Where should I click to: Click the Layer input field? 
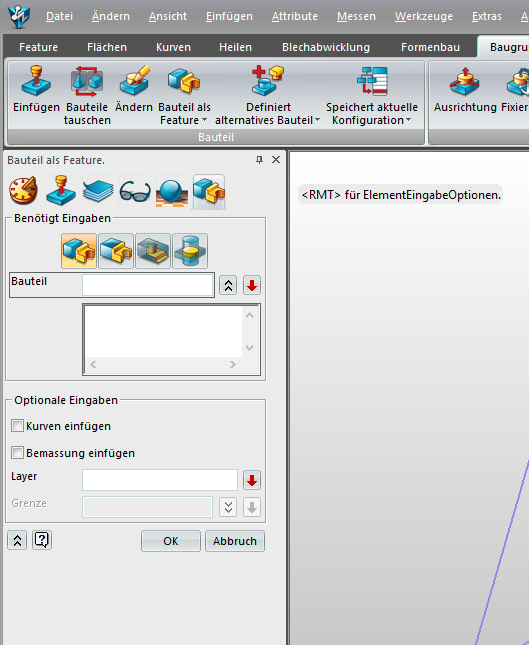(x=160, y=480)
